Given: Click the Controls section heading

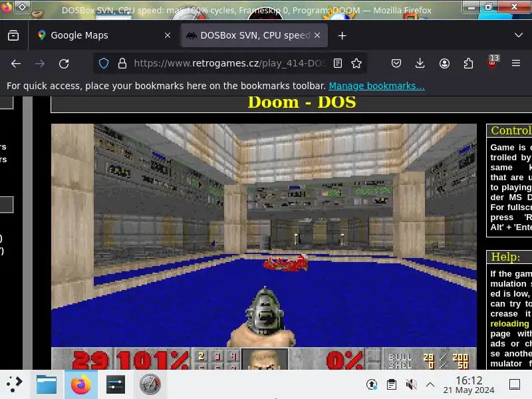Looking at the screenshot, I should (511, 130).
